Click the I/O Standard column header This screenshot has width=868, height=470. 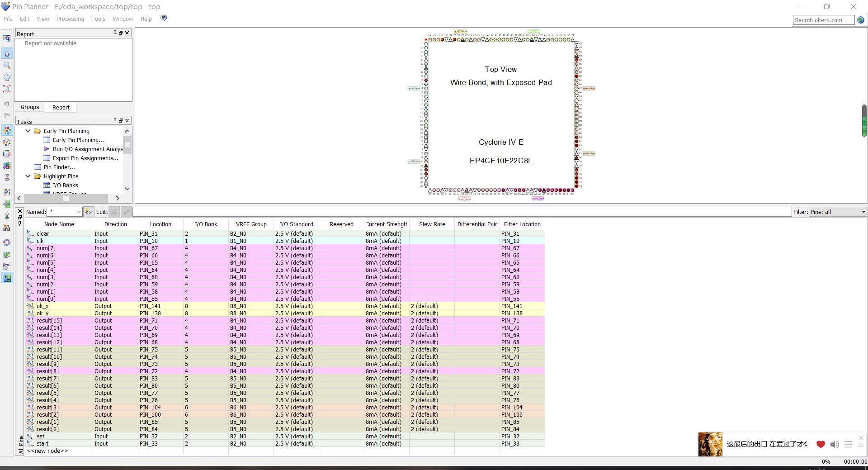click(296, 224)
